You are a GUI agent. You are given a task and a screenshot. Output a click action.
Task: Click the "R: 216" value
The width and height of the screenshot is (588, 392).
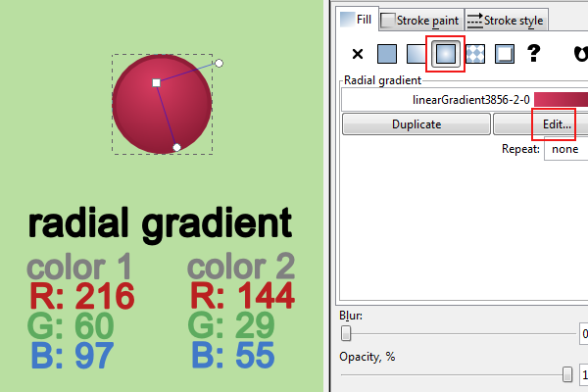pyautogui.click(x=82, y=296)
